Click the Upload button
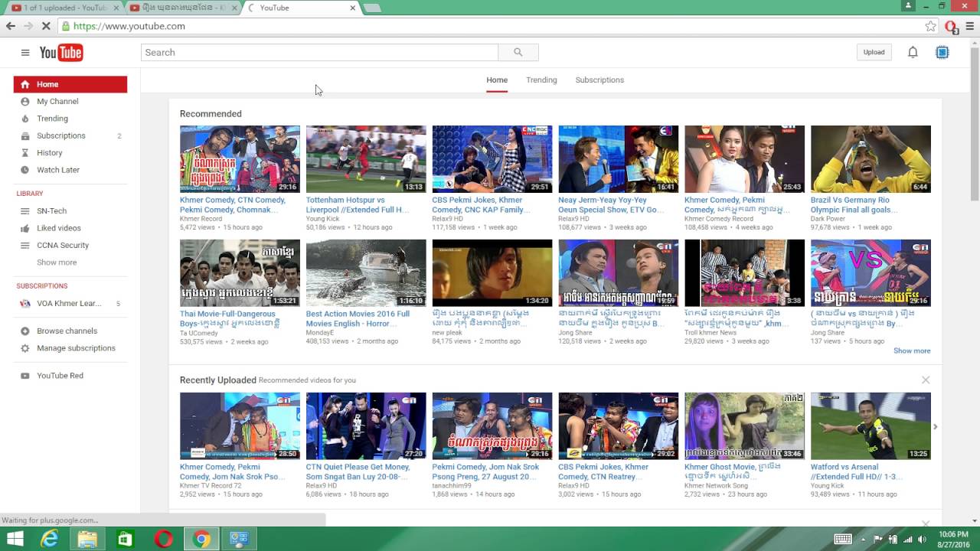 pyautogui.click(x=874, y=52)
